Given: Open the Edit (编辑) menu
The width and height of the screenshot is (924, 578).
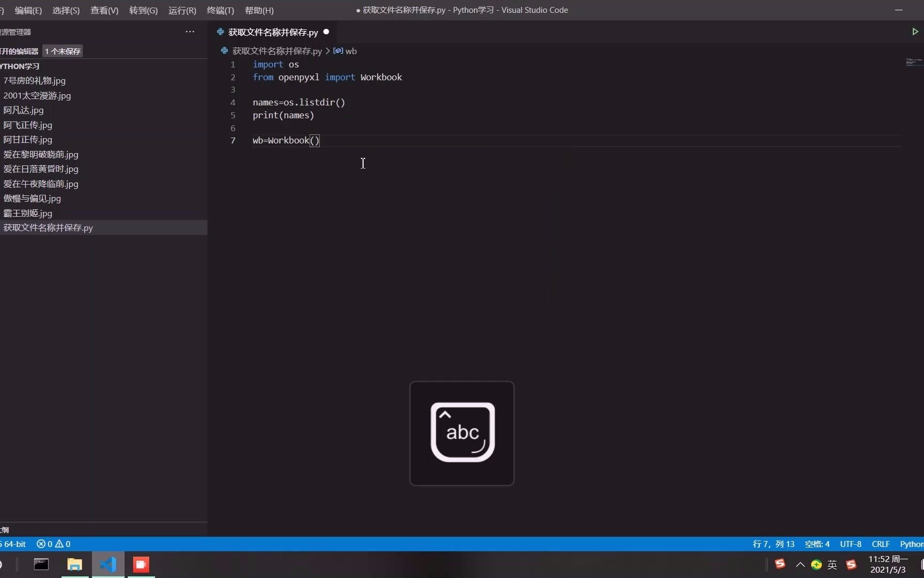Looking at the screenshot, I should click(x=28, y=10).
